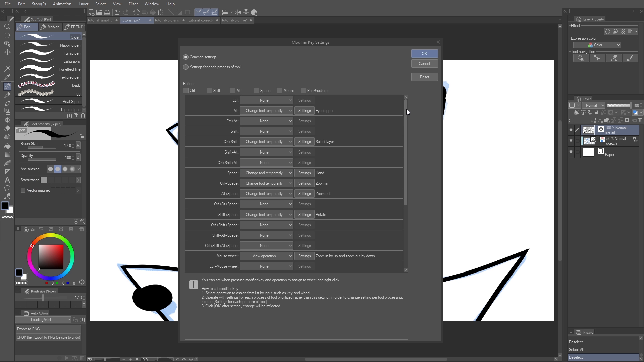
Task: Open the Expression color dropdown
Action: (x=597, y=45)
